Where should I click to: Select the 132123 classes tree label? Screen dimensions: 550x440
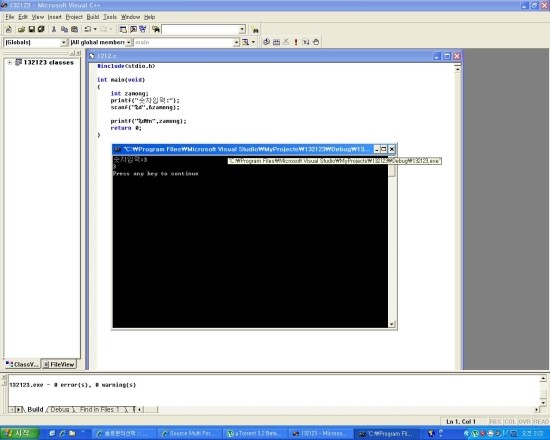click(48, 62)
